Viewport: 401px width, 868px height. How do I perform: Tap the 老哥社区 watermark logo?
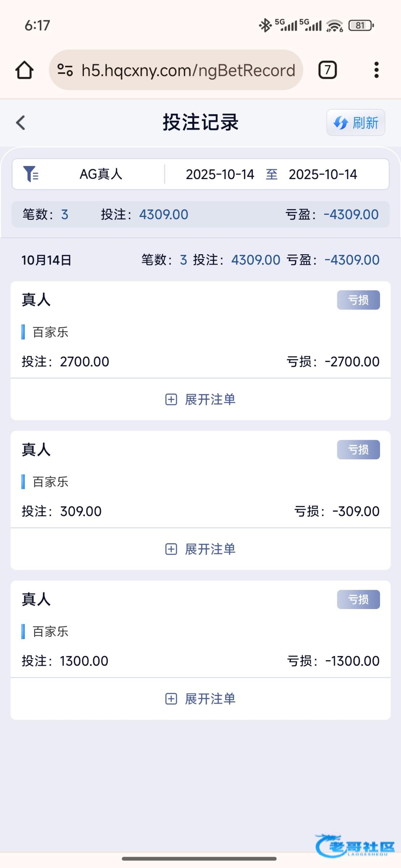(x=354, y=846)
